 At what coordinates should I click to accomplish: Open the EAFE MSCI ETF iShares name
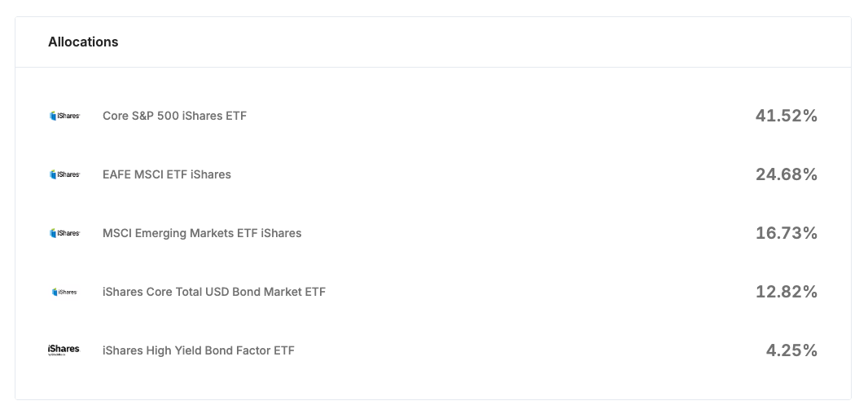coord(167,174)
